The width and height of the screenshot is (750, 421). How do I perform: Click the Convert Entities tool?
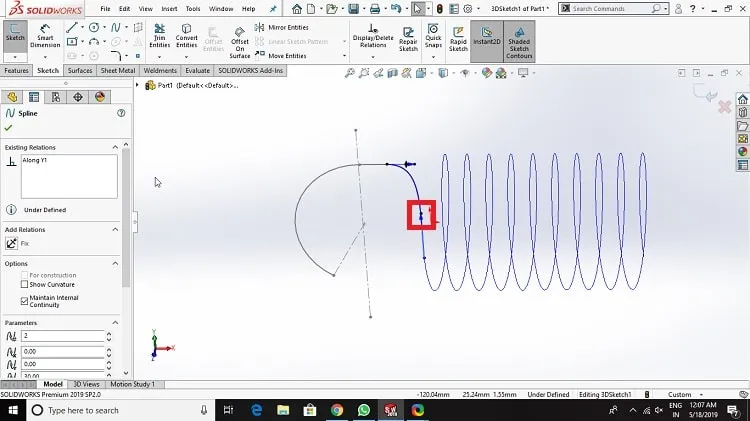pos(187,36)
